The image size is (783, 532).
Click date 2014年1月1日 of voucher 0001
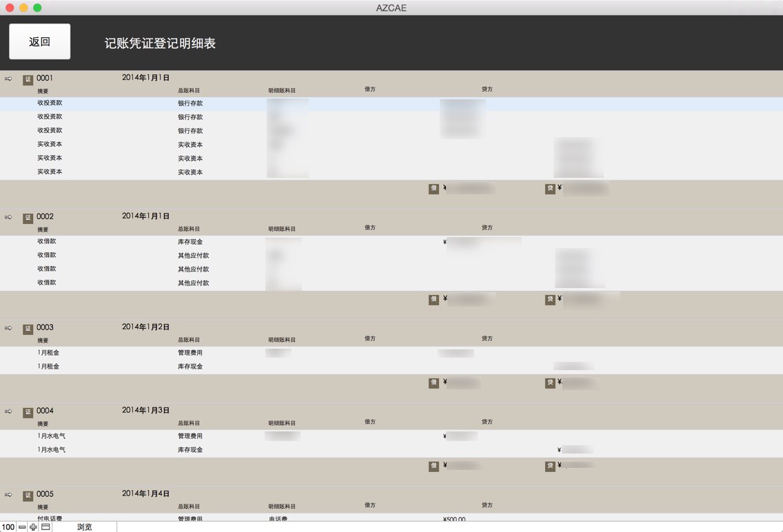tap(145, 78)
